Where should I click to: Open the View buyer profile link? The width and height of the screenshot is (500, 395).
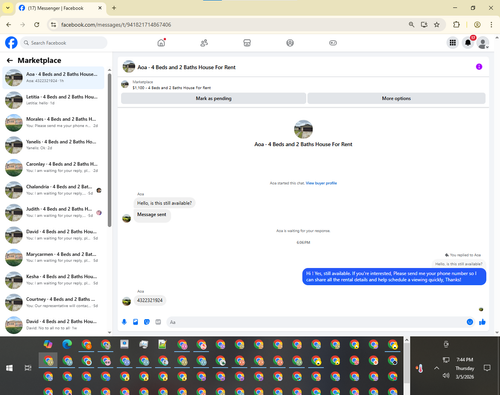[x=321, y=183]
